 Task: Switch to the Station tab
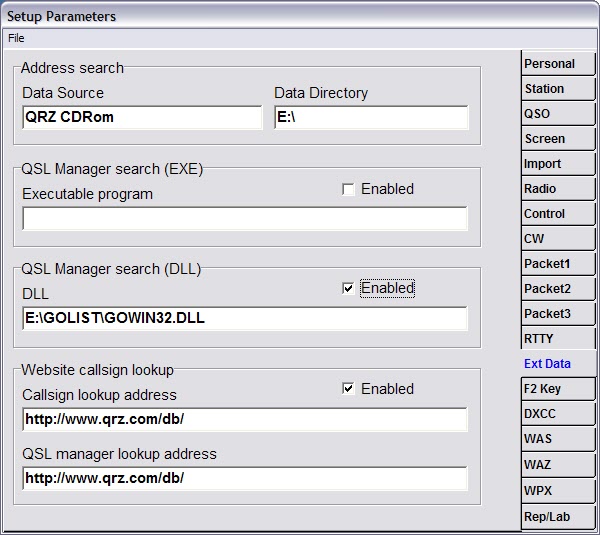[x=558, y=88]
